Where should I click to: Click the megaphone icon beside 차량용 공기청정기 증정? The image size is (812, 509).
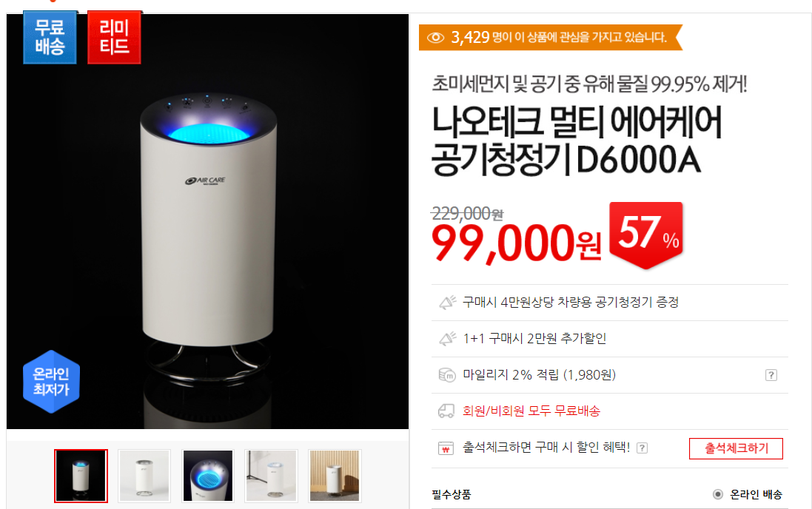click(x=447, y=303)
